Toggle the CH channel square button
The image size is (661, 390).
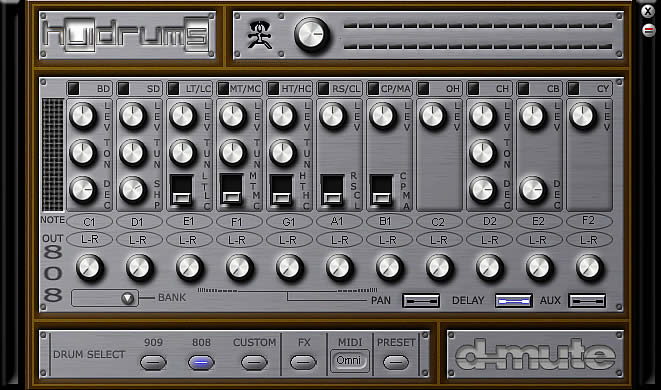coord(473,89)
